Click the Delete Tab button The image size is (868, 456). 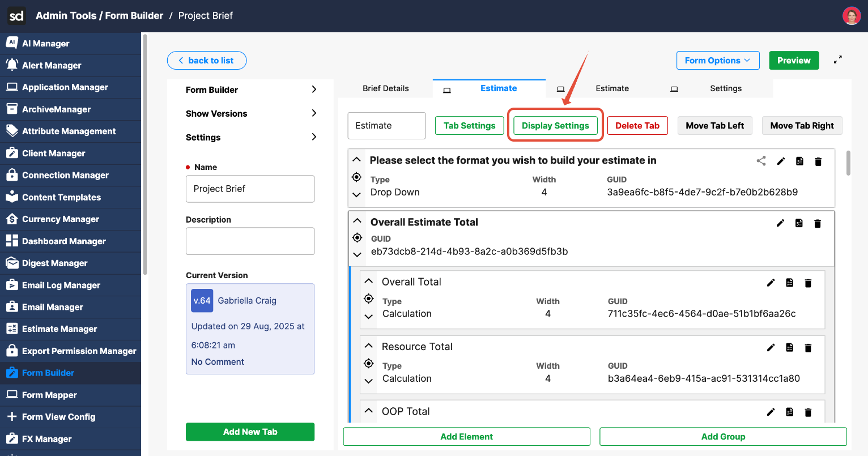(x=637, y=126)
